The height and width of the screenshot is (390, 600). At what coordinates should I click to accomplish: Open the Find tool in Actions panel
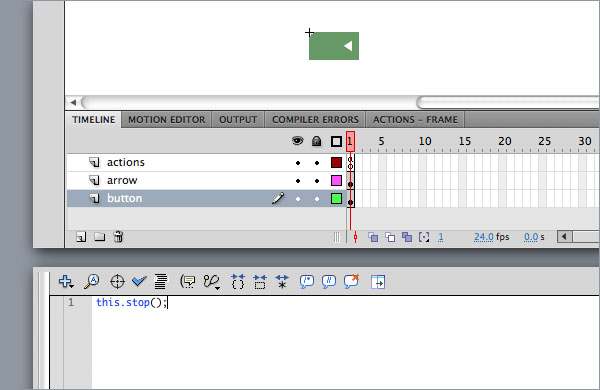92,281
